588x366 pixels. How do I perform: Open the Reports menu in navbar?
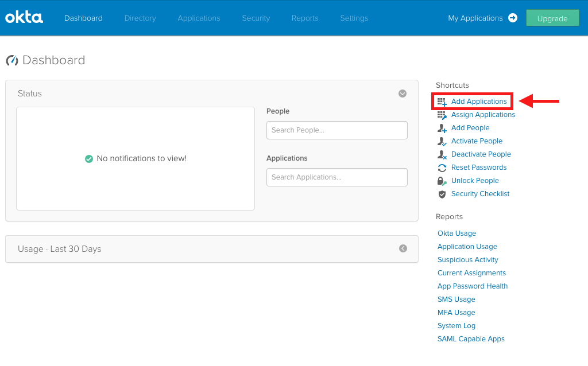tap(305, 18)
